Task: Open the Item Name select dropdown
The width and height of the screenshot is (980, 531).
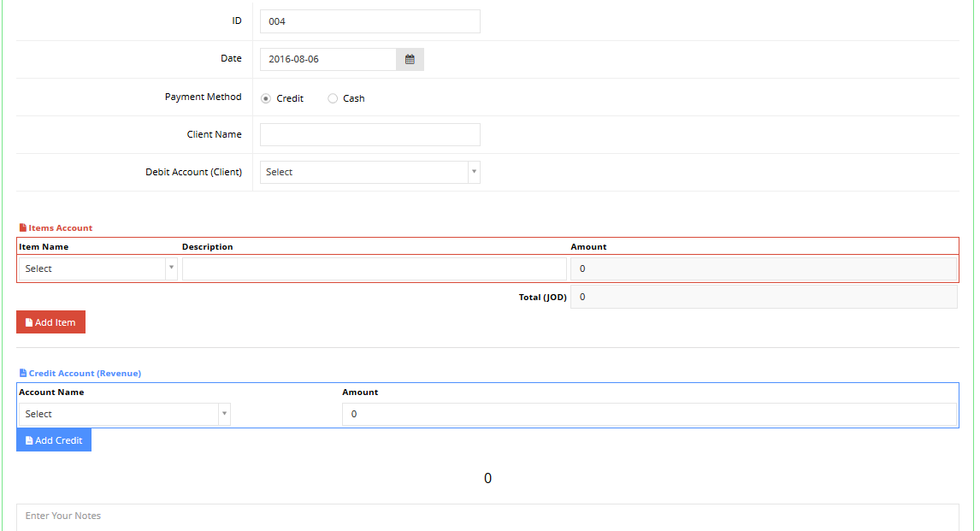Action: pyautogui.click(x=98, y=268)
